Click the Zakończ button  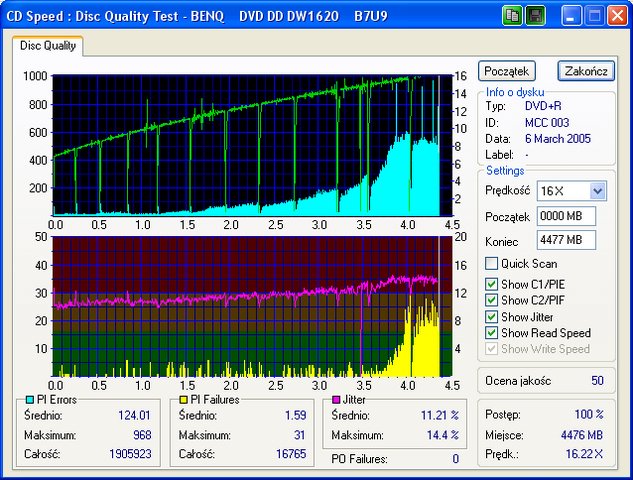586,71
